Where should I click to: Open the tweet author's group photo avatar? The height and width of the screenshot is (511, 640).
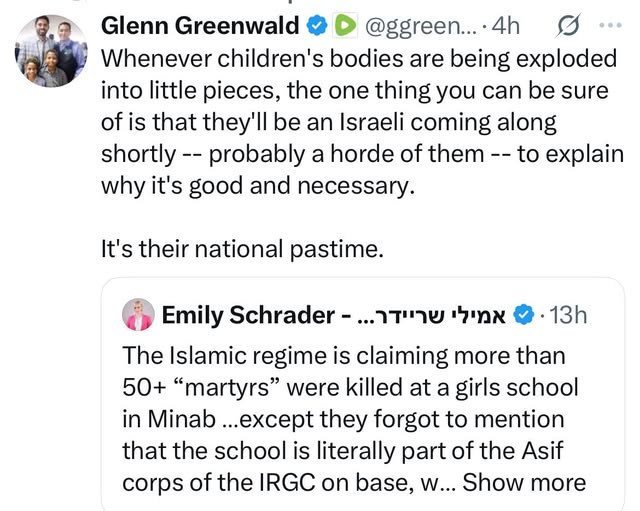(52, 48)
